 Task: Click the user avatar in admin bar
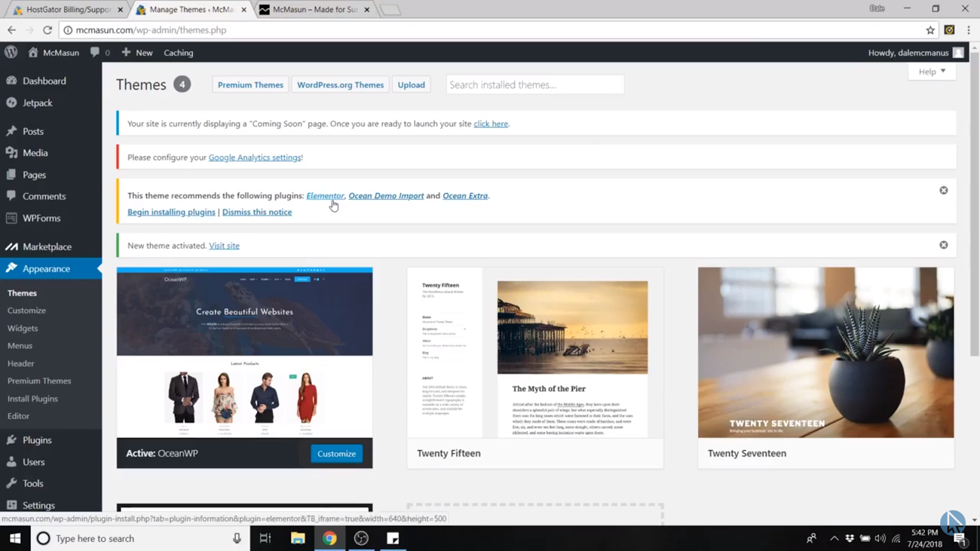point(959,53)
